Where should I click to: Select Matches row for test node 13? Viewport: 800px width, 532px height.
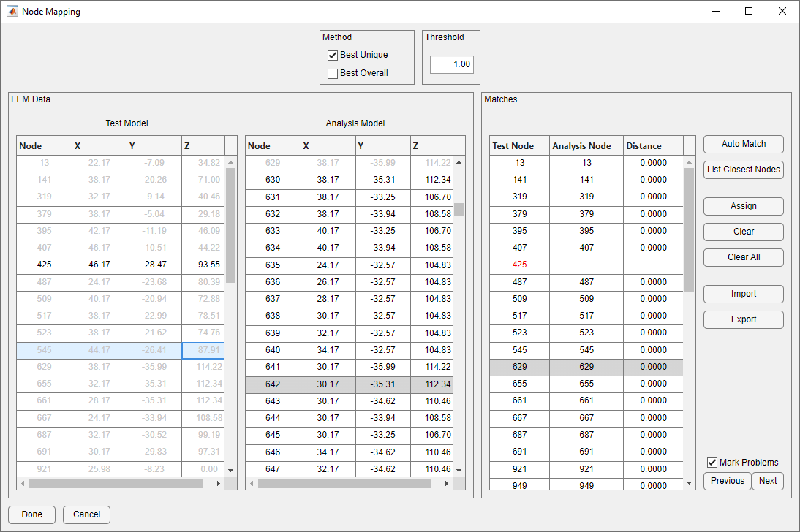click(x=586, y=163)
